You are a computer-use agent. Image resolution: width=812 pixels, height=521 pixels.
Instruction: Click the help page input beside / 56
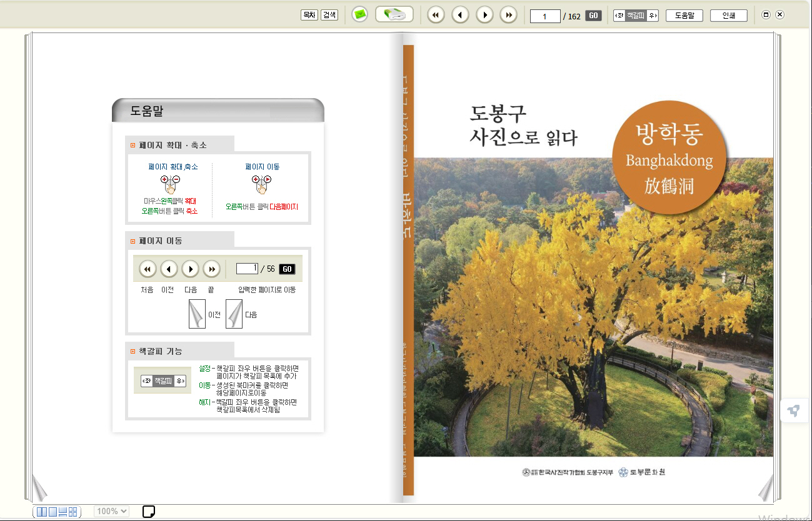[x=247, y=269]
